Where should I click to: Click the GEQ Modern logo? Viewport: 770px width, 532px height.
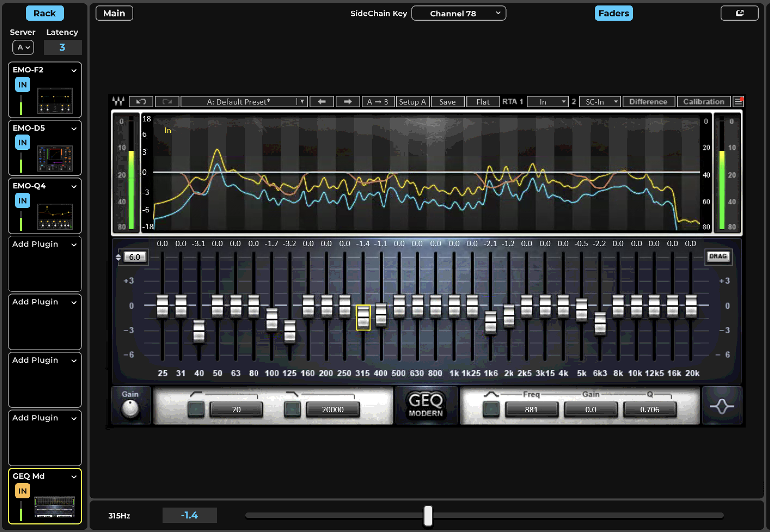[x=426, y=405]
